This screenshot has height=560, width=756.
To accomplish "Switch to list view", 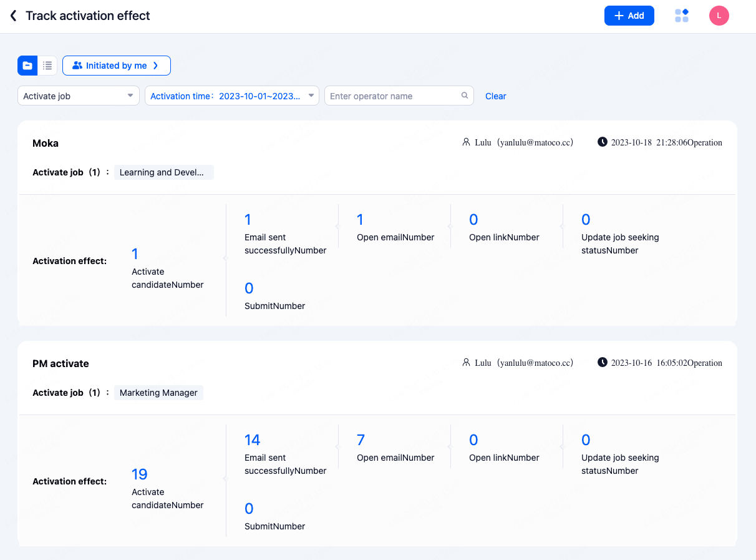I will point(47,66).
